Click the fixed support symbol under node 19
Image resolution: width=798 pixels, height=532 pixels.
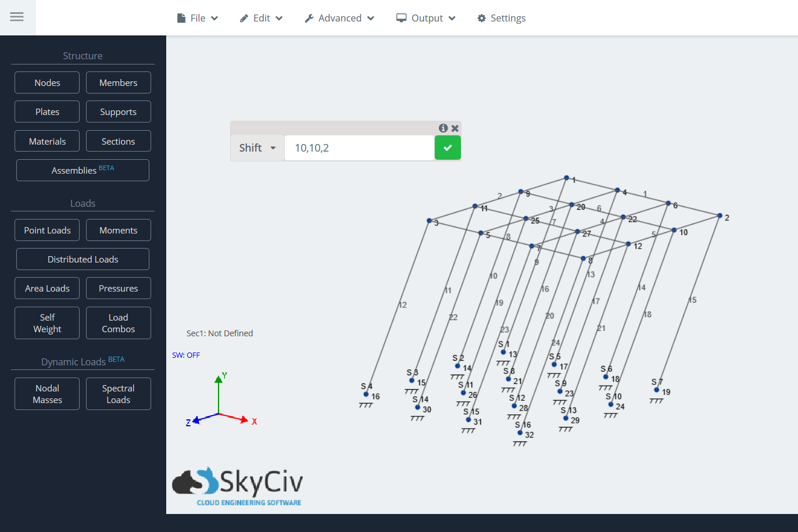tap(656, 401)
